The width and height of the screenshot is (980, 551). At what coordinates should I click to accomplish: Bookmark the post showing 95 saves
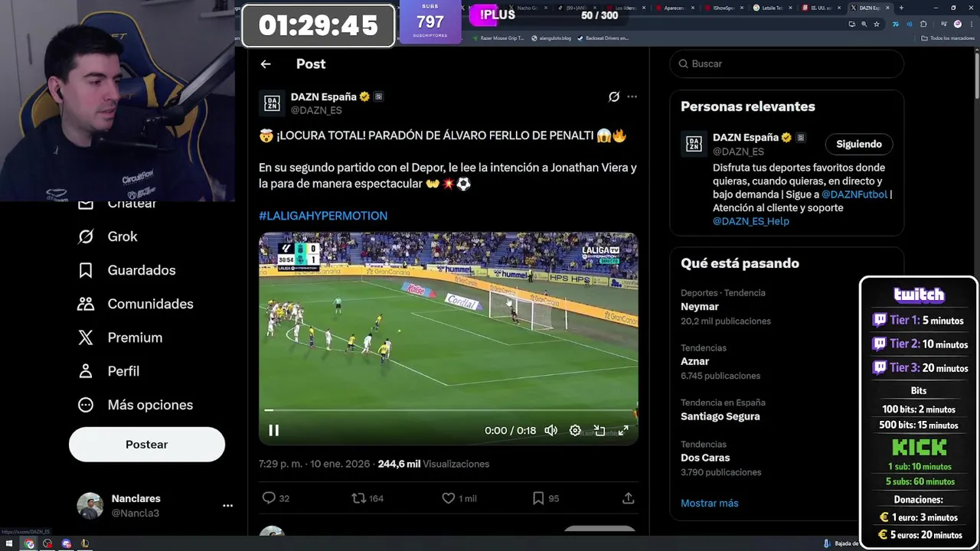point(545,498)
